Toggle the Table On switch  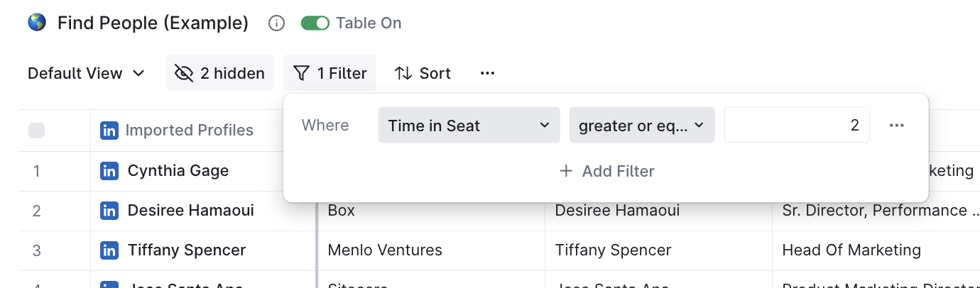(x=315, y=23)
